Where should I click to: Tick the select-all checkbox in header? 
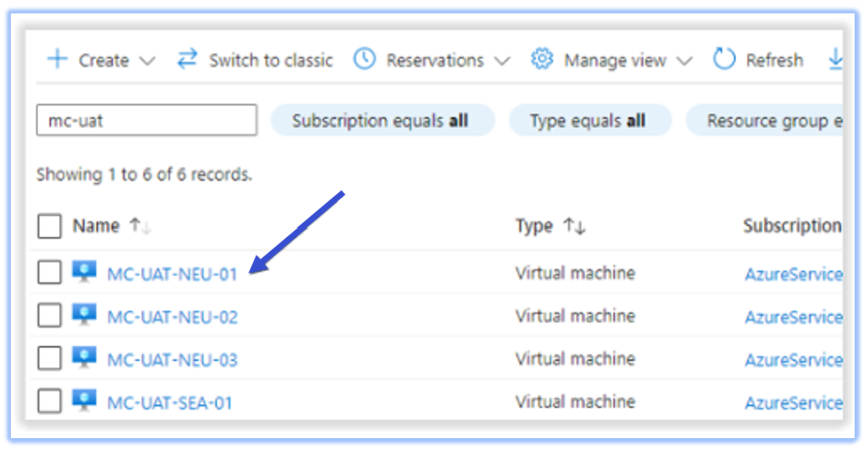(x=49, y=226)
